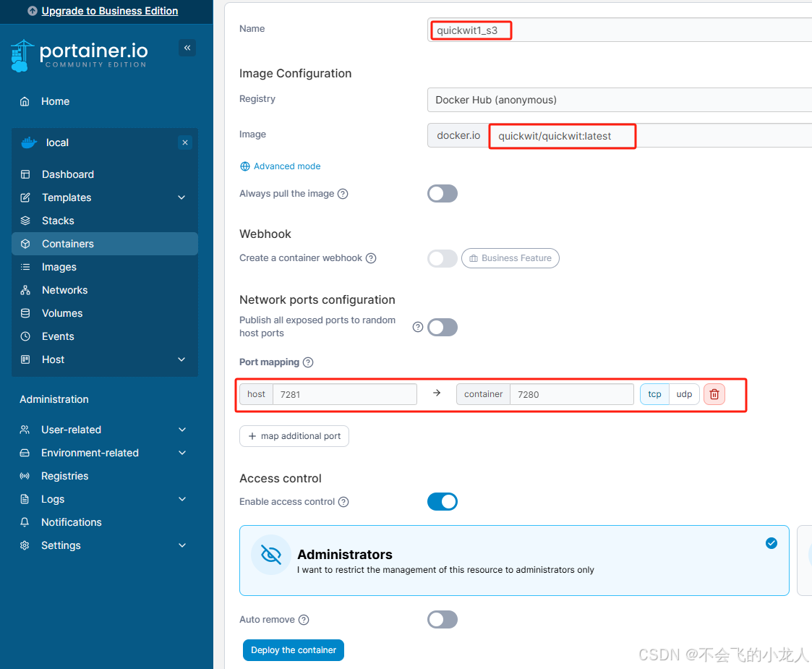Click the Notifications bell icon

tap(25, 522)
